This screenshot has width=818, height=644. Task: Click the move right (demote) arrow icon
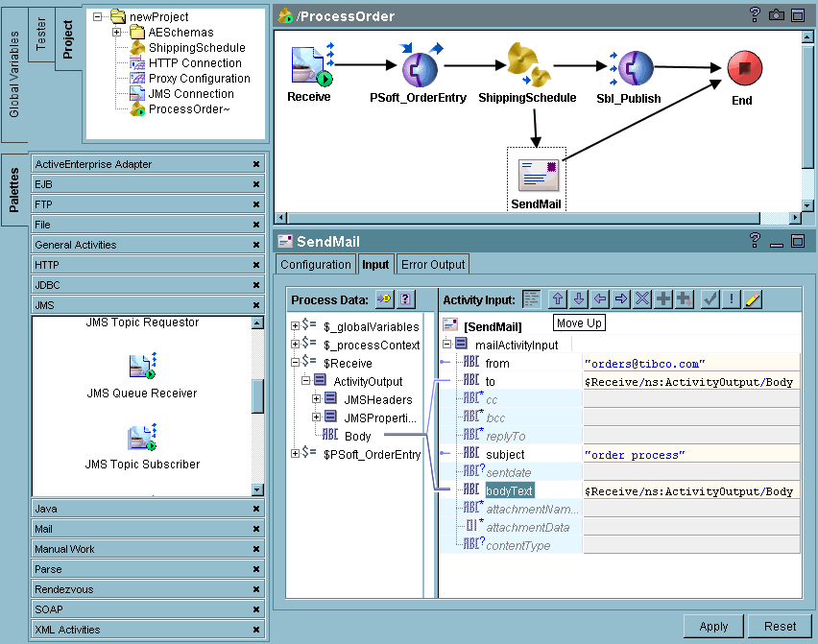pyautogui.click(x=621, y=298)
